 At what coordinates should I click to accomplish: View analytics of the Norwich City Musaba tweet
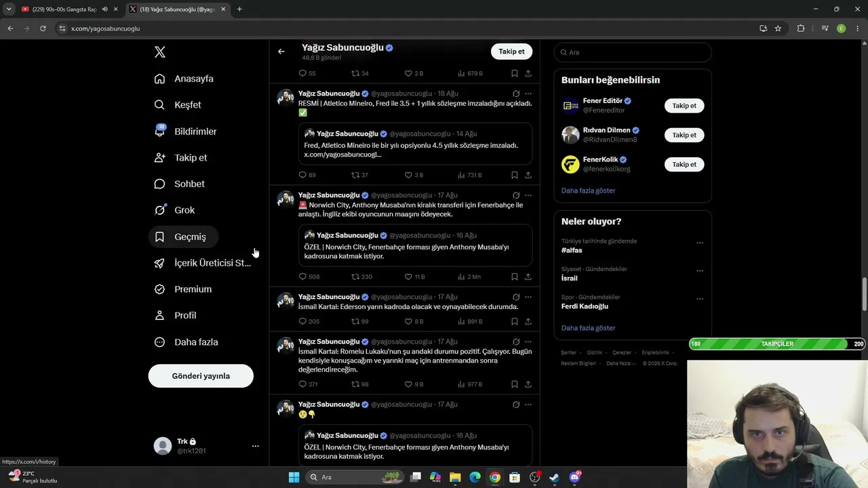click(469, 277)
